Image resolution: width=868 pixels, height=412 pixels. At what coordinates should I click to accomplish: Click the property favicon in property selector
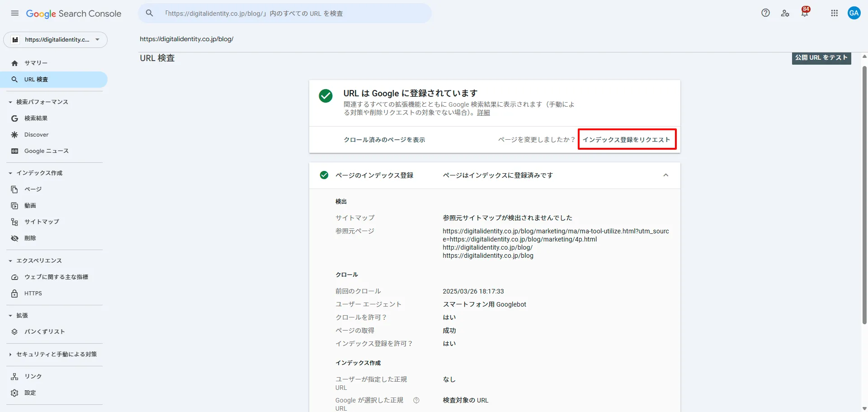(15, 40)
